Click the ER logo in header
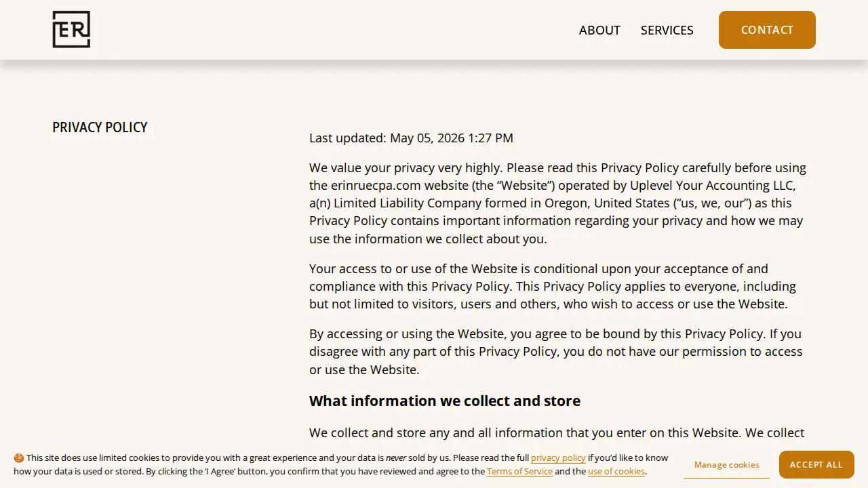 (x=71, y=30)
